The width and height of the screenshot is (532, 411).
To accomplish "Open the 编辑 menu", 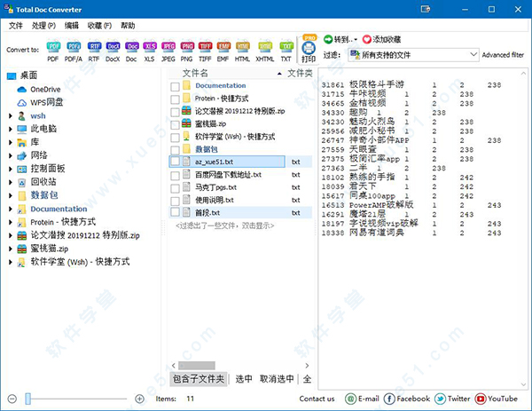I will 72,26.
